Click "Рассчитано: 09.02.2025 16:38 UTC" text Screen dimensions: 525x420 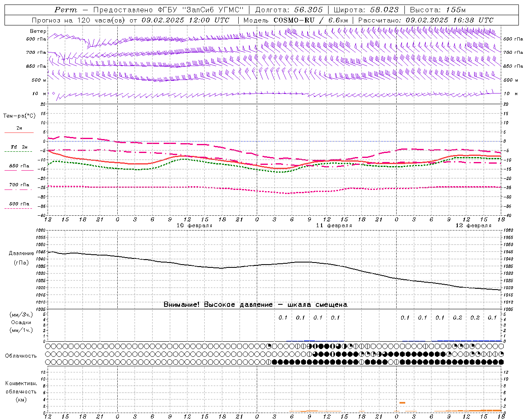click(x=426, y=20)
